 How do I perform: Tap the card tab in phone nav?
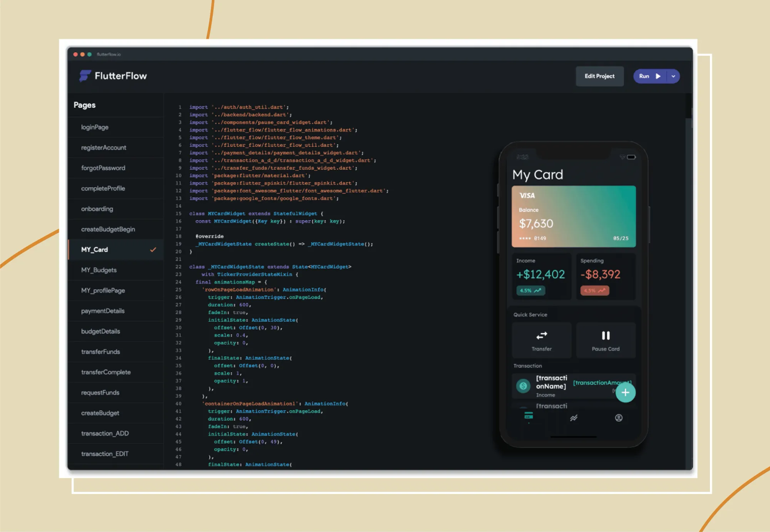tap(529, 416)
